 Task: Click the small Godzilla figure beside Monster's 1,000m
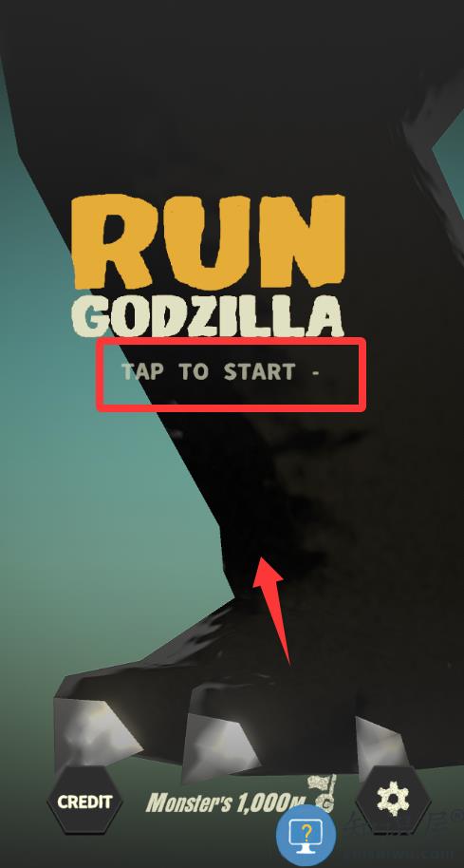[x=322, y=793]
